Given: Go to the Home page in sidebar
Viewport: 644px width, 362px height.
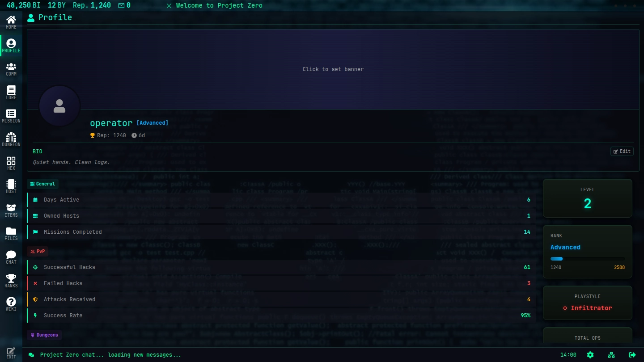Looking at the screenshot, I should [11, 21].
